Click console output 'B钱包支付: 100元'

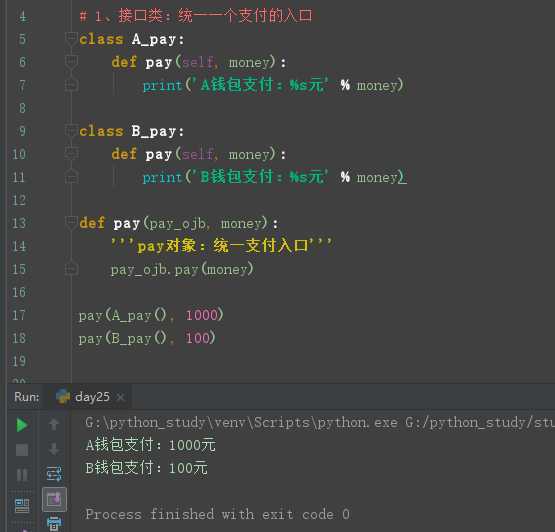[x=147, y=468]
